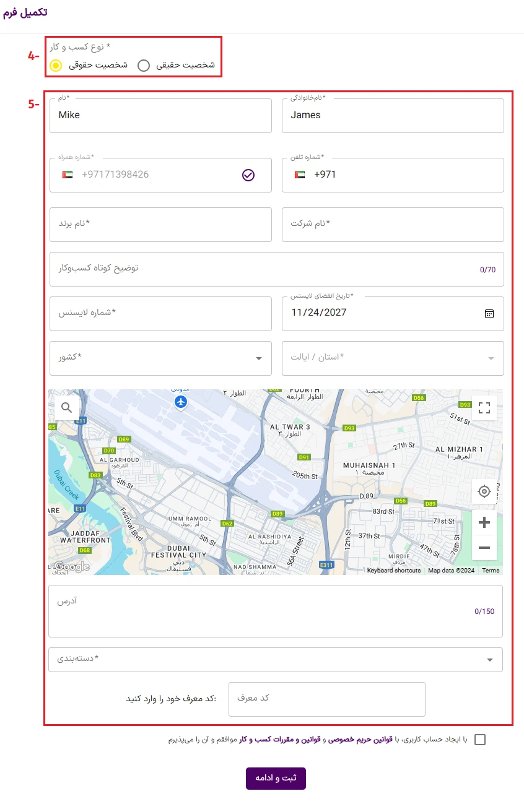Open the license expiry calendar picker icon
The height and width of the screenshot is (812, 524).
coord(489,314)
